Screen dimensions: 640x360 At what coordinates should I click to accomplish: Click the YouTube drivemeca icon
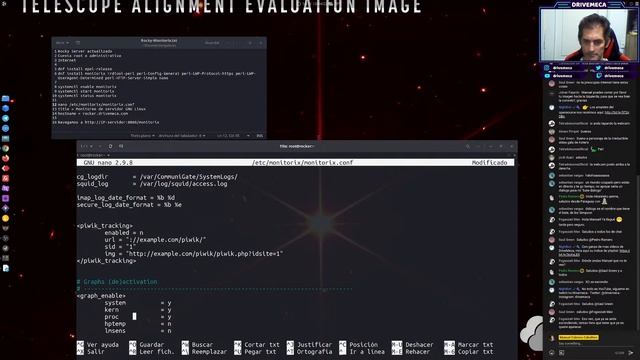click(547, 76)
